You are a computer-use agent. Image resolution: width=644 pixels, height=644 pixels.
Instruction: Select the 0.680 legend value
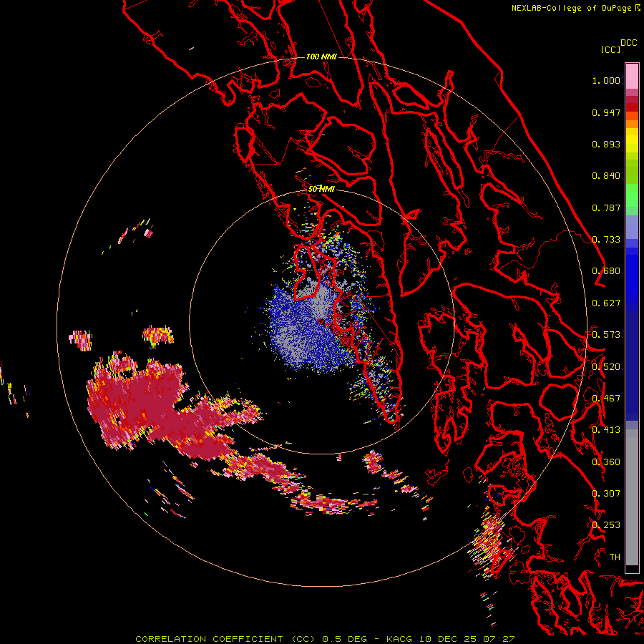606,271
